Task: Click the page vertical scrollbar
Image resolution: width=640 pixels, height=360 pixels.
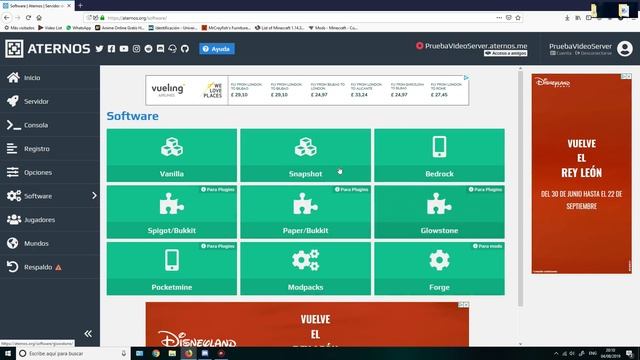Action: (520, 188)
